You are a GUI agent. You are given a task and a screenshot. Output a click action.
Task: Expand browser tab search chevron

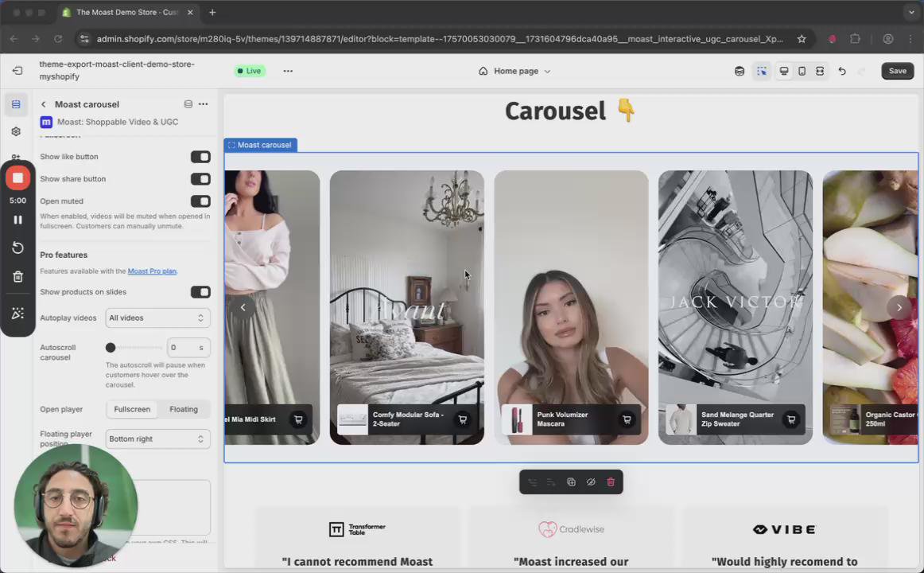pyautogui.click(x=911, y=12)
